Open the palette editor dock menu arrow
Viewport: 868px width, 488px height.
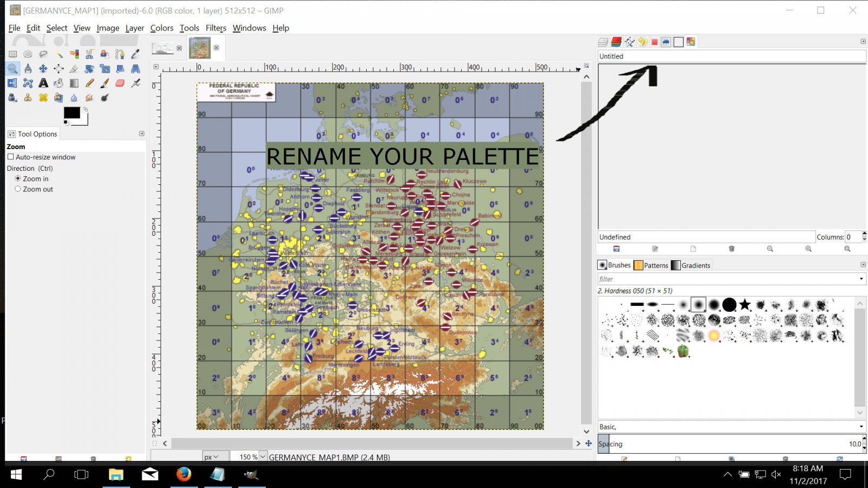click(x=863, y=41)
